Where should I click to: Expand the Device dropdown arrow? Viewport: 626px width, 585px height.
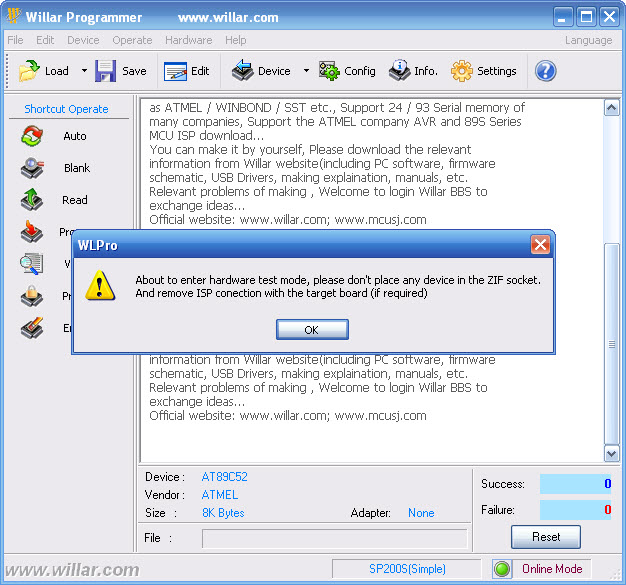tap(306, 71)
